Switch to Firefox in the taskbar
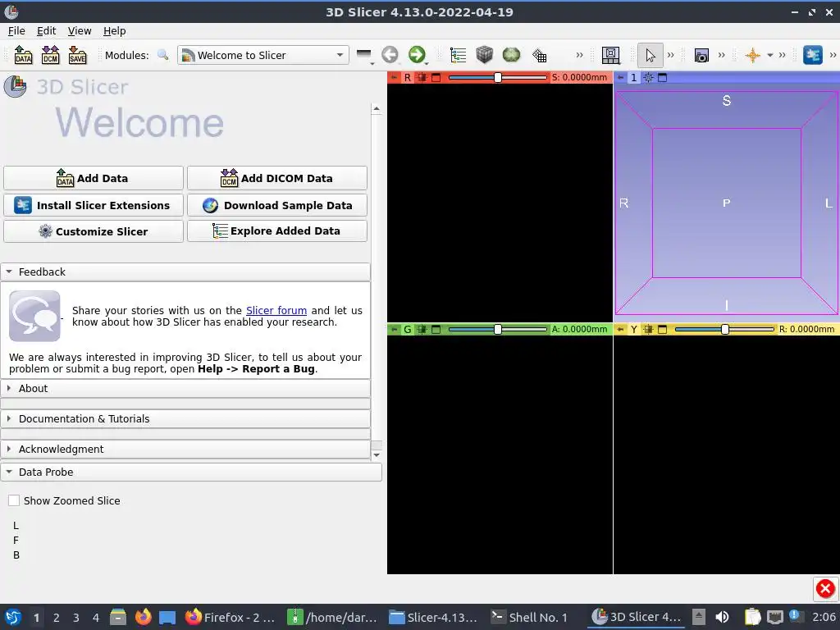 231,617
